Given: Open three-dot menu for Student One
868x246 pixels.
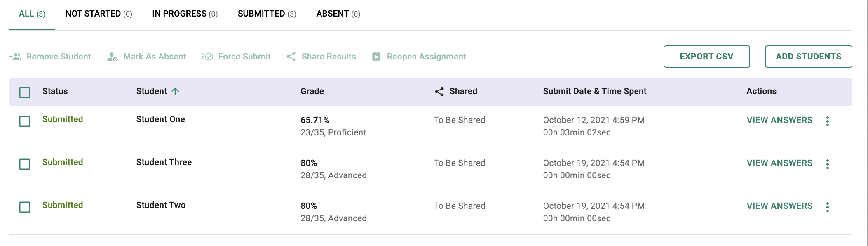Looking at the screenshot, I should pyautogui.click(x=827, y=121).
